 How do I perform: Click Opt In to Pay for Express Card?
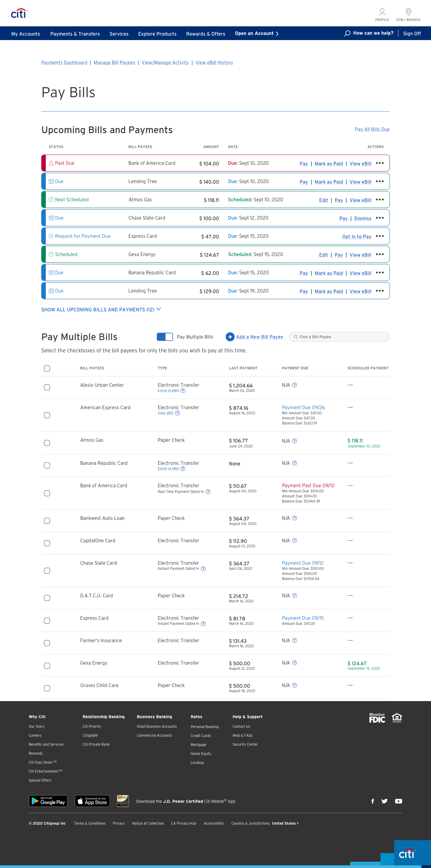pos(356,237)
